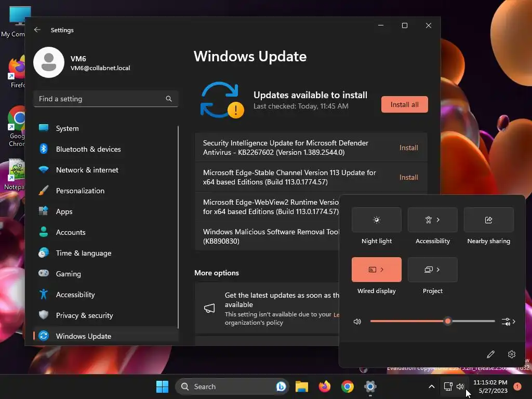
Task: Mute volume via speaker icon in panel
Action: [x=357, y=321]
